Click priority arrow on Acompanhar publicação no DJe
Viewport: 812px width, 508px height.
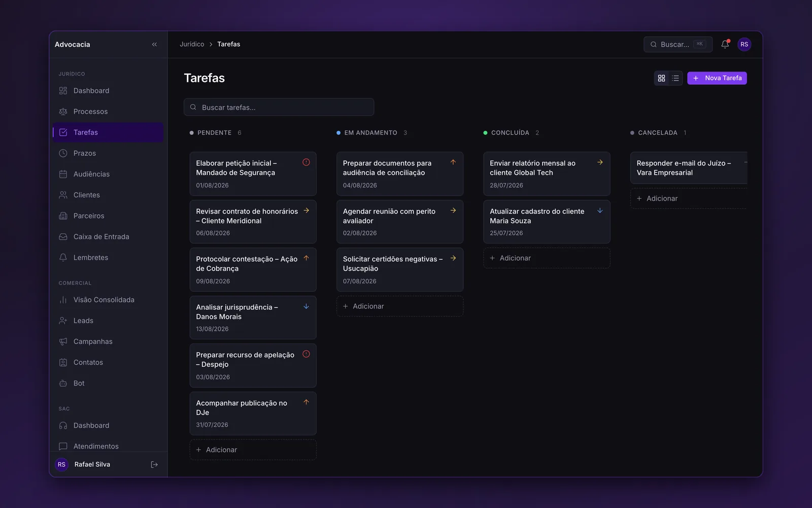306,402
